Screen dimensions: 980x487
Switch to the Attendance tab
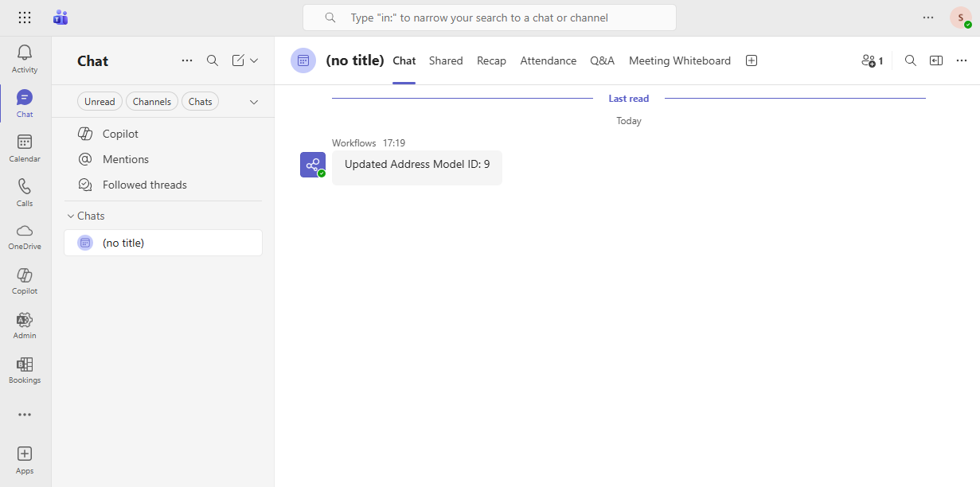548,60
